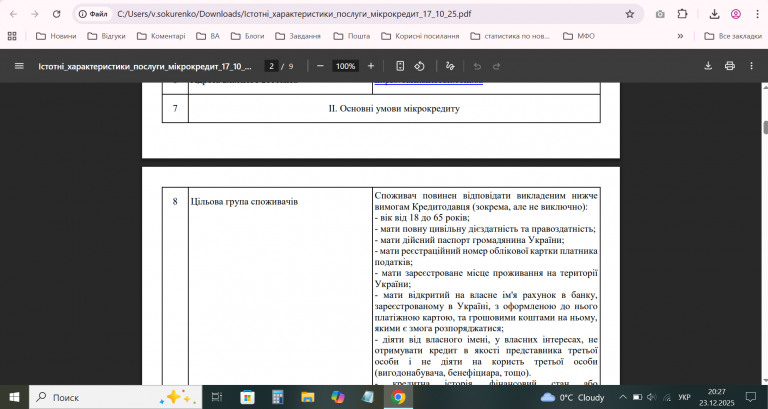Enable the PDF draw annotation tool
The image size is (768, 409).
tap(450, 66)
